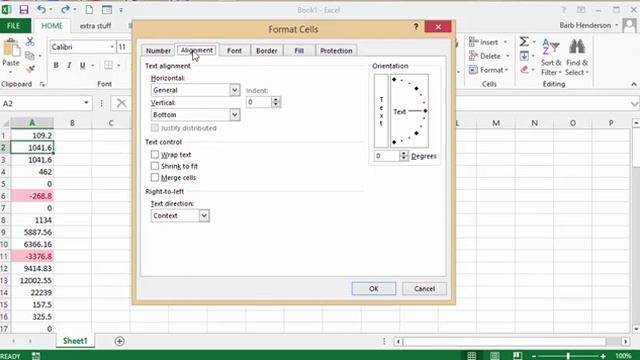Select the Sheet1 tab

tap(75, 341)
